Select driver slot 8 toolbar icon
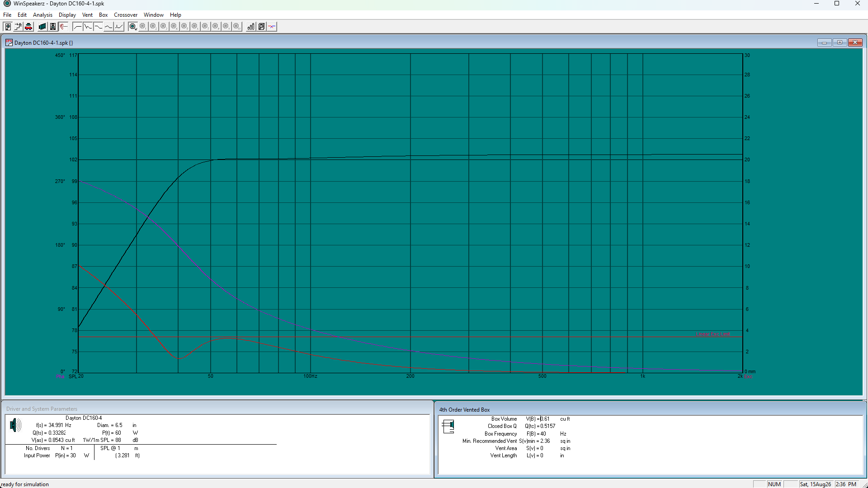The width and height of the screenshot is (868, 488). 216,27
